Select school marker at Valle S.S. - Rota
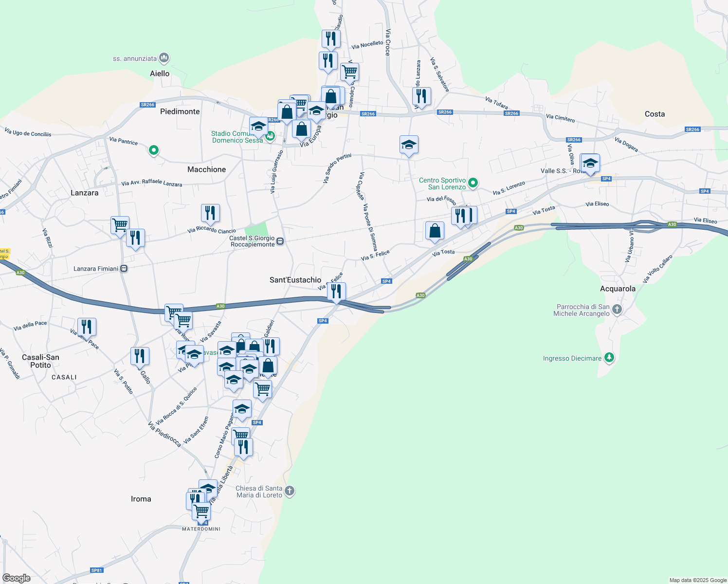The height and width of the screenshot is (584, 728). (590, 163)
